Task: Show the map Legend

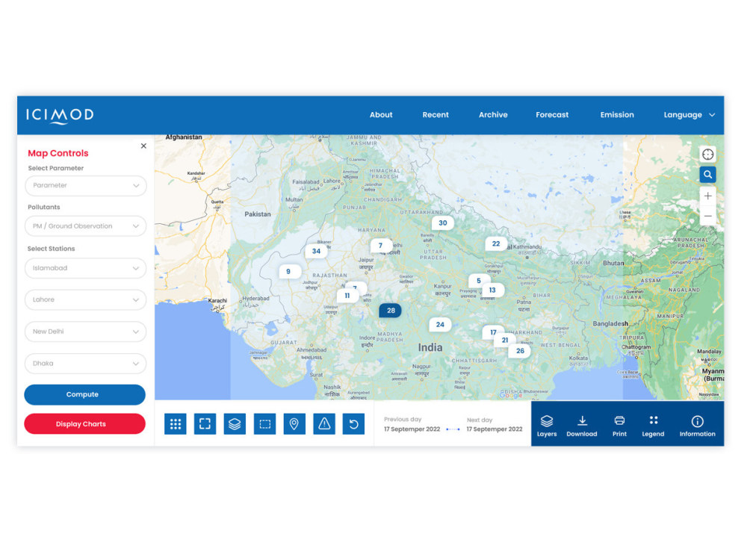Action: click(x=653, y=426)
